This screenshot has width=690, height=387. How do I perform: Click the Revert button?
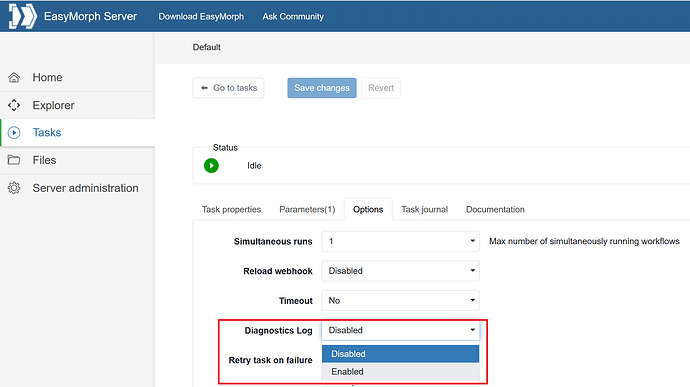point(381,88)
